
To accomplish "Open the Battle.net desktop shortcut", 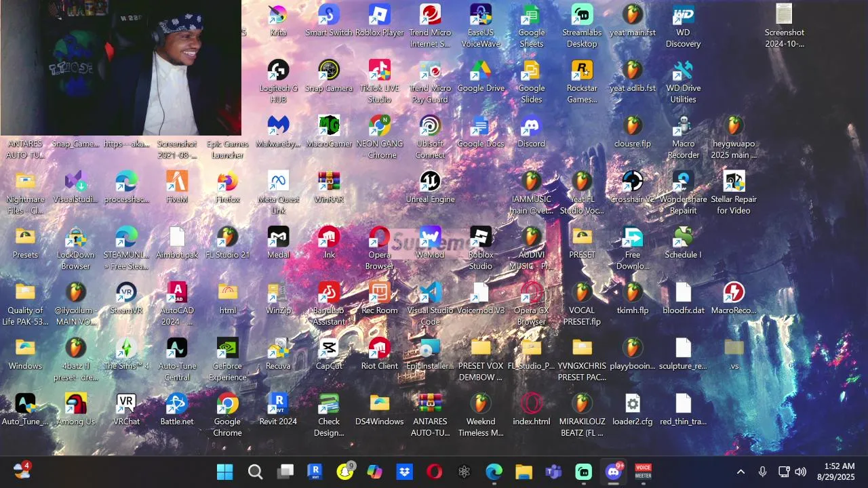I will pyautogui.click(x=177, y=409).
